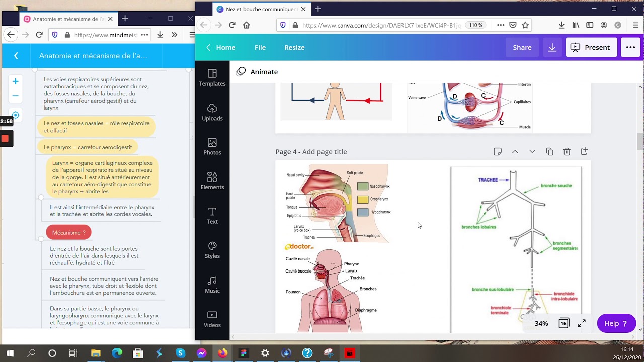Open the Uploads panel in Canva
The width and height of the screenshot is (644, 362).
(212, 112)
